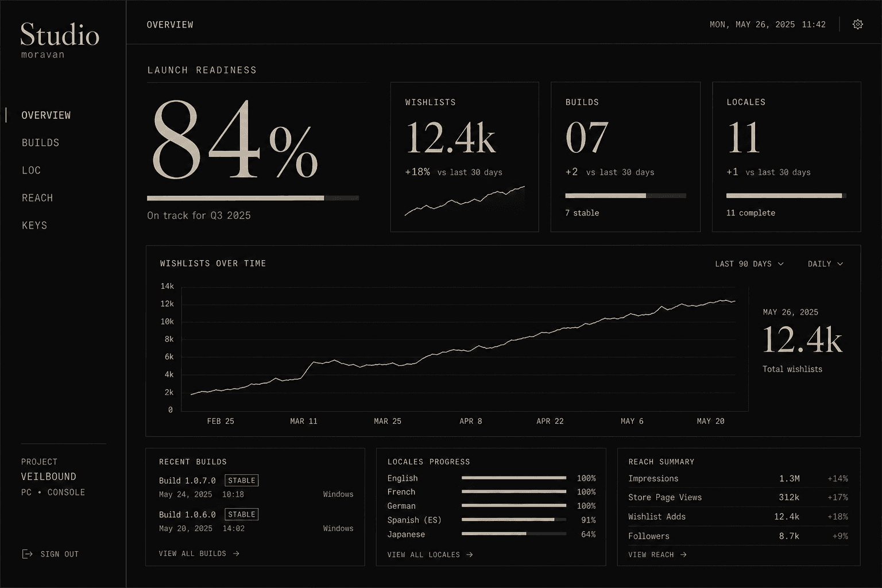
Task: Click the '7 stable' text
Action: (x=582, y=213)
